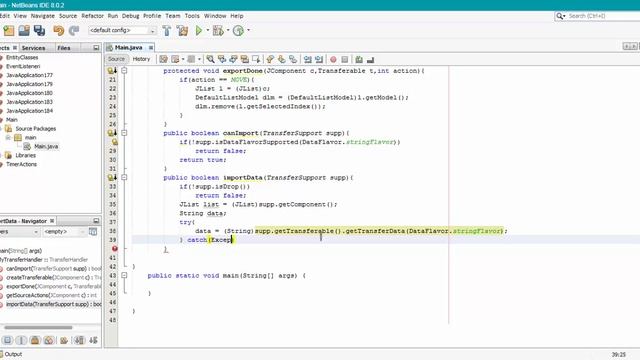
Task: Select JavaApplication177 project node
Action: (29, 75)
